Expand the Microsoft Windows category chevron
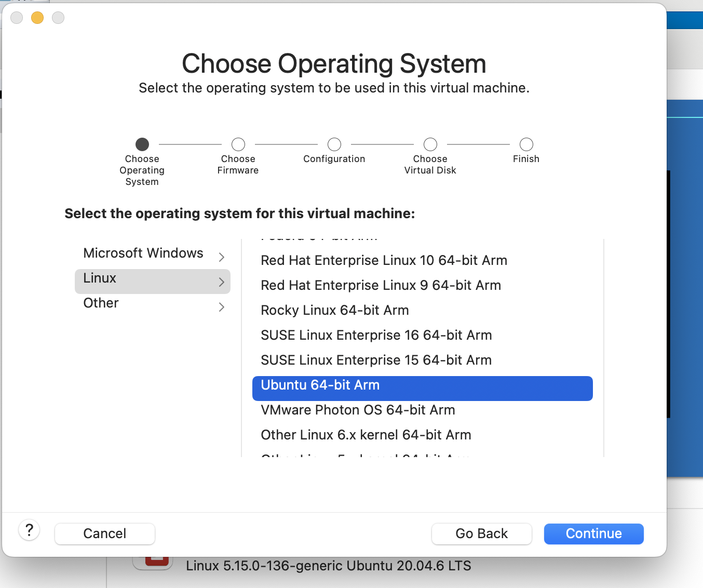The width and height of the screenshot is (703, 588). pyautogui.click(x=222, y=257)
